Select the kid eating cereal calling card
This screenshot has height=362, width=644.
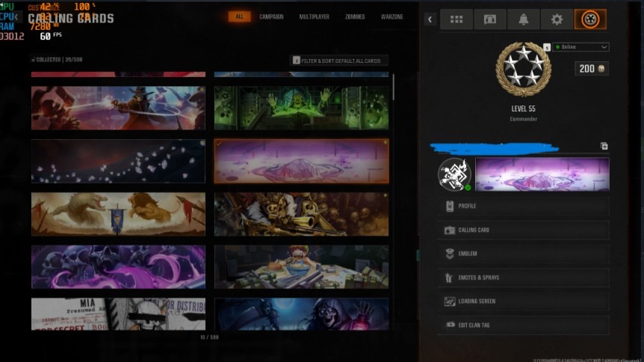tap(302, 267)
